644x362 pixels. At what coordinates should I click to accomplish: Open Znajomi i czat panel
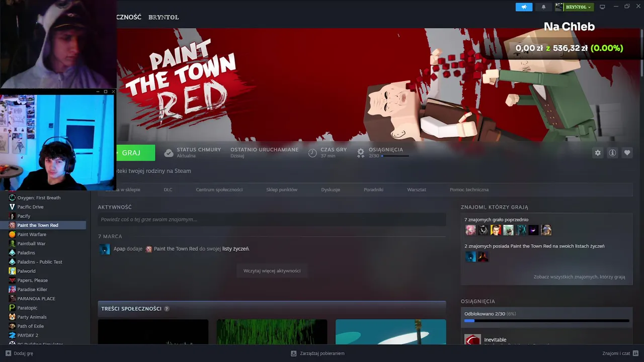click(x=620, y=353)
